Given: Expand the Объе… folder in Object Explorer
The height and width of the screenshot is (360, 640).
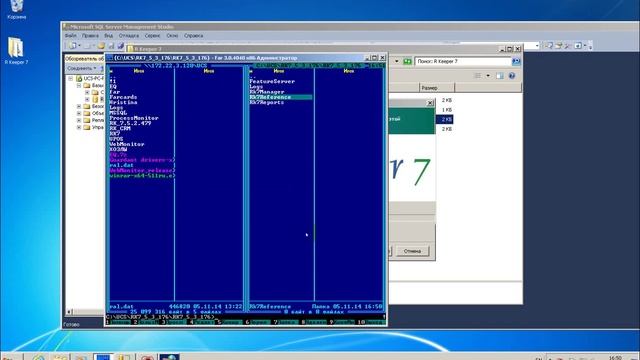Looking at the screenshot, I should pyautogui.click(x=79, y=113).
